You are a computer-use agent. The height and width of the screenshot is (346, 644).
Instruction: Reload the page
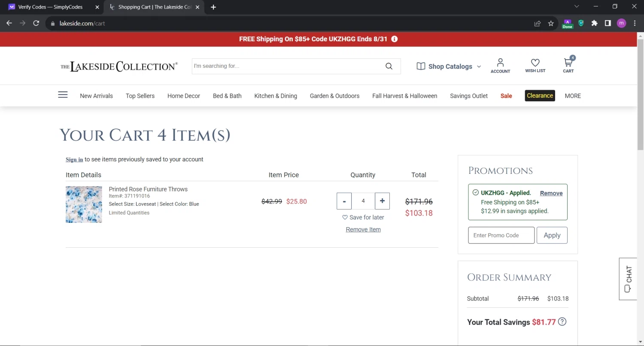pyautogui.click(x=36, y=23)
